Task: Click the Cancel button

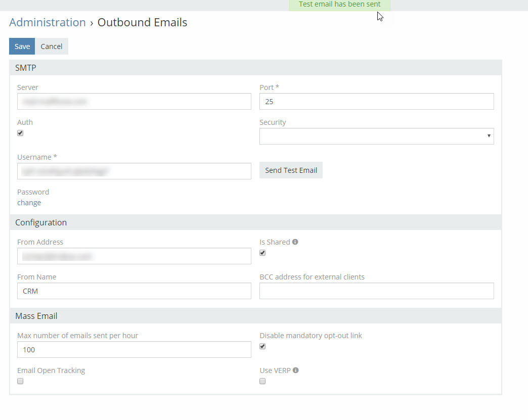Action: tap(52, 46)
